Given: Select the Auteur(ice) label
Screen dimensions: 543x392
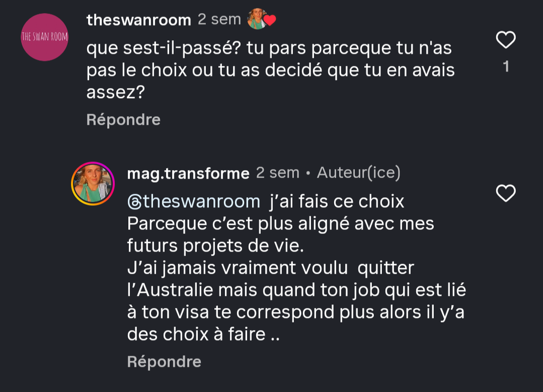Looking at the screenshot, I should [358, 172].
